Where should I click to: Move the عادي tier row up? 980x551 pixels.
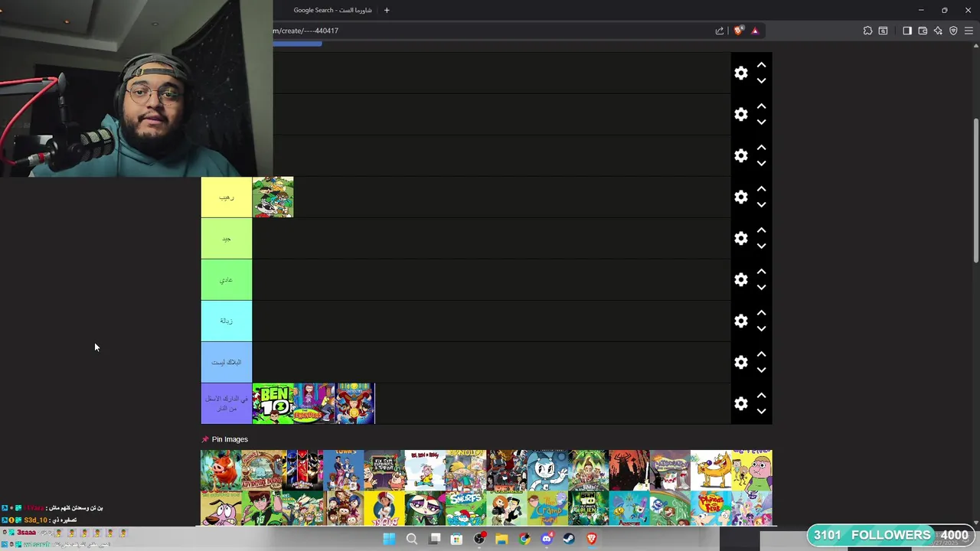761,272
